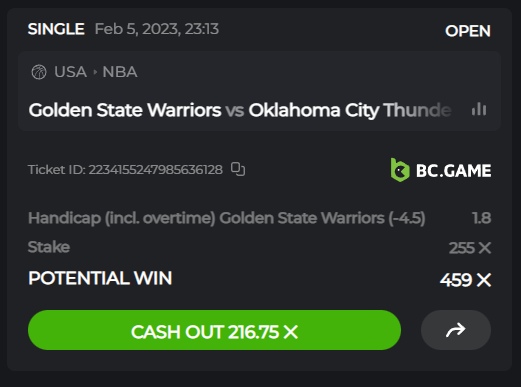Viewport: 521px width, 387px height.
Task: Click the bet date Feb 5, 2023, 23:13
Action: [157, 29]
